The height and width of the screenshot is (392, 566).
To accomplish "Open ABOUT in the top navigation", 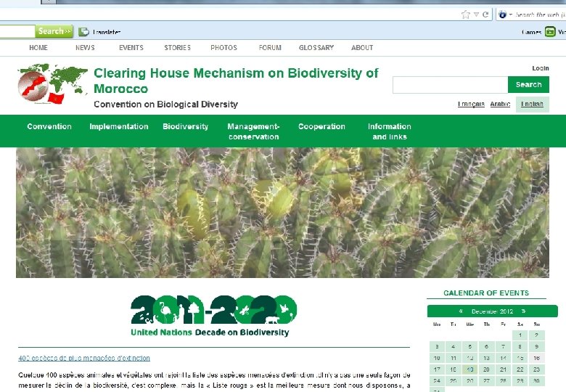I will pyautogui.click(x=362, y=48).
